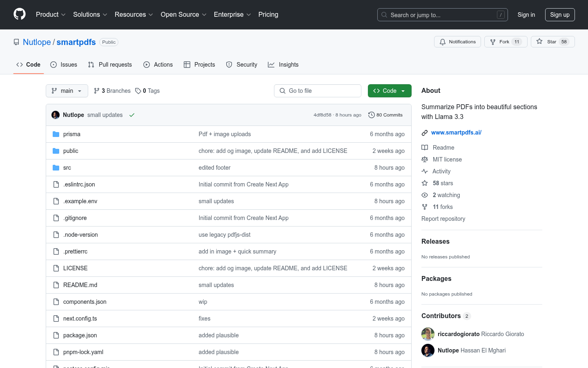Click file icon beside package.json
The width and height of the screenshot is (588, 368).
click(x=56, y=335)
